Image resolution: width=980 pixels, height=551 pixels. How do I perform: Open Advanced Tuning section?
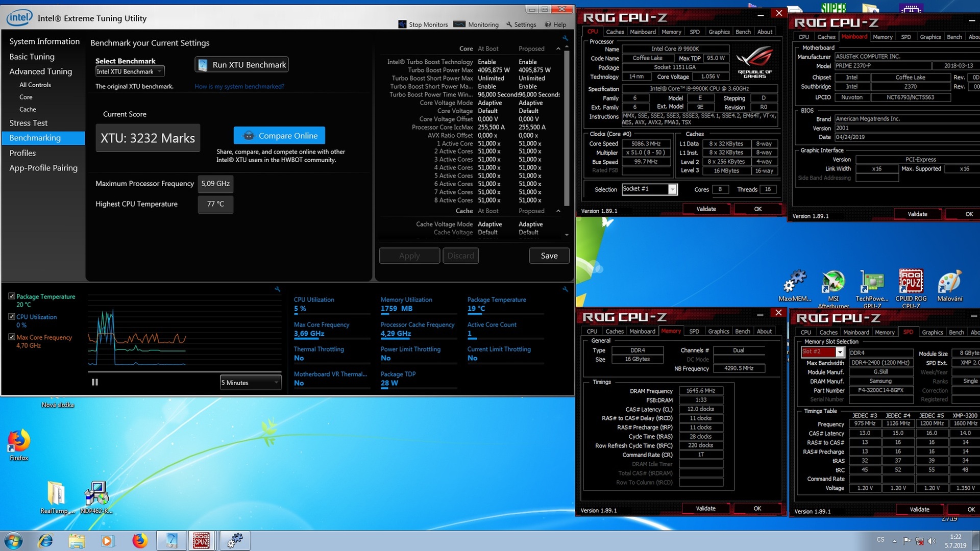[x=40, y=71]
